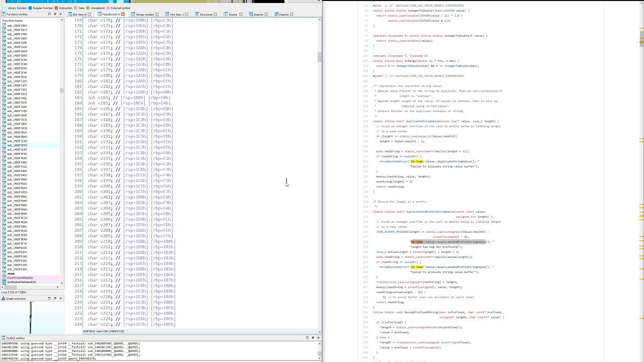Click the function icon beside sub_1400F2860
Image resolution: width=644 pixels, height=362 pixels.
pyautogui.click(x=4, y=38)
